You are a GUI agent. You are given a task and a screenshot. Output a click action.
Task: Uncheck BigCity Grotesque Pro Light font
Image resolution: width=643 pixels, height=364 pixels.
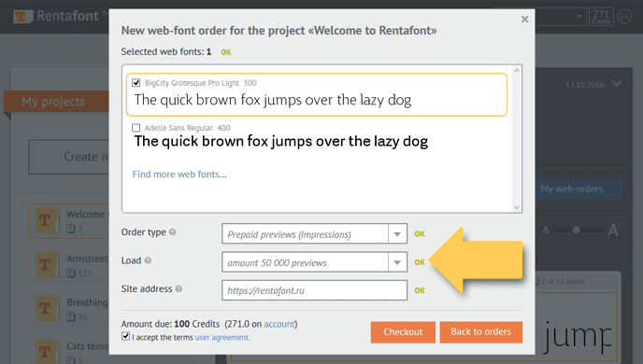(x=136, y=83)
